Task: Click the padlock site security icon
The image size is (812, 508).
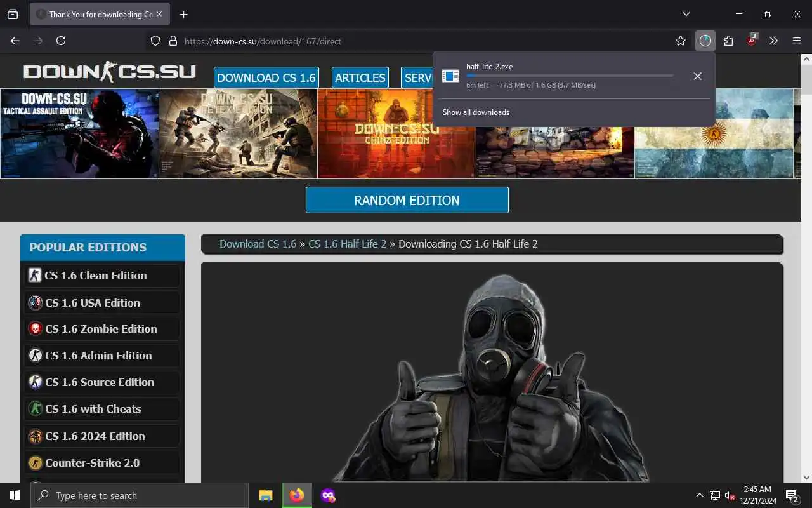Action: [x=173, y=41]
